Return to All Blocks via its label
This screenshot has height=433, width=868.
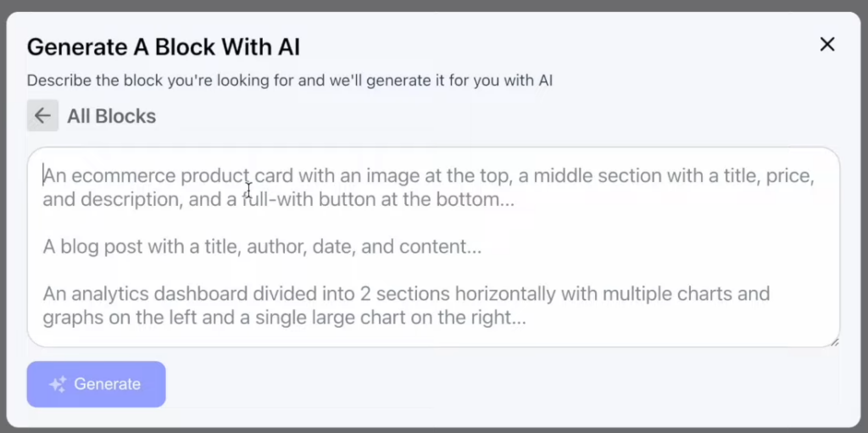click(111, 116)
